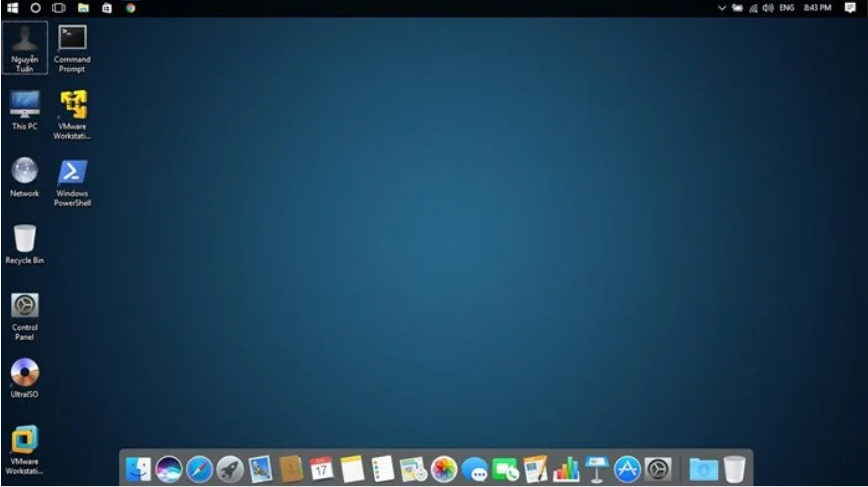Open Microsoft Store from the taskbar
868x487 pixels.
coord(107,8)
